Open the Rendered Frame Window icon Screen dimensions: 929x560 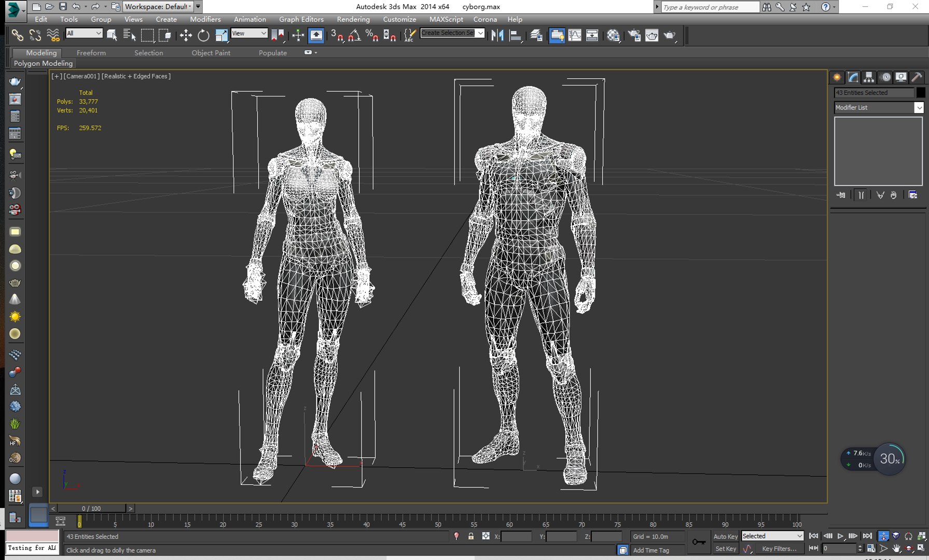[652, 35]
